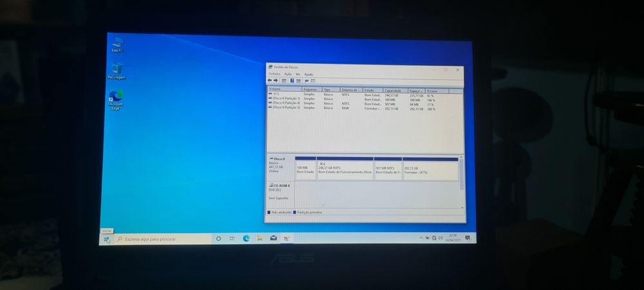Show hidden tray icons chevron
Screen dimensions: 644x290
click(x=421, y=238)
